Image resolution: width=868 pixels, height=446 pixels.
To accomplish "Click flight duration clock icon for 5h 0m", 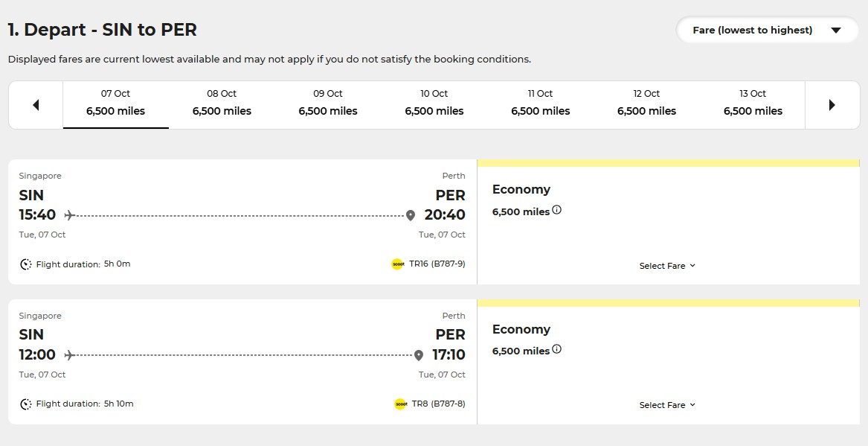I will click(x=26, y=264).
